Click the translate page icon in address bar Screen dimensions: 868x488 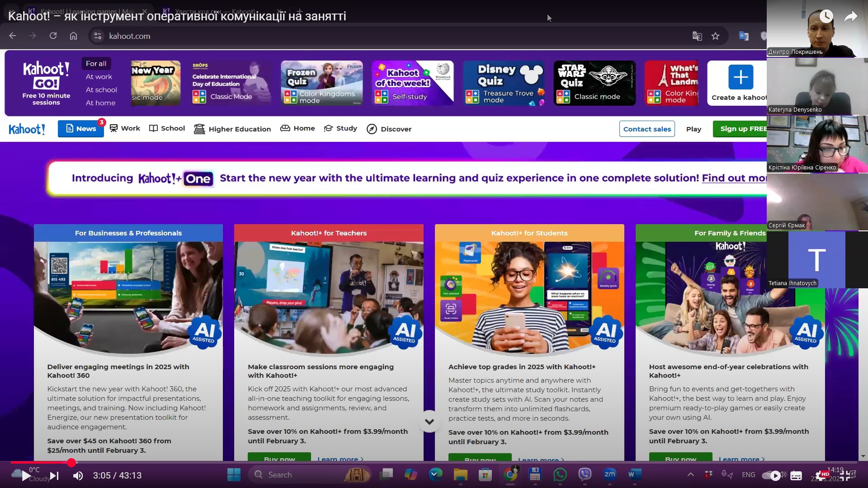(x=697, y=36)
